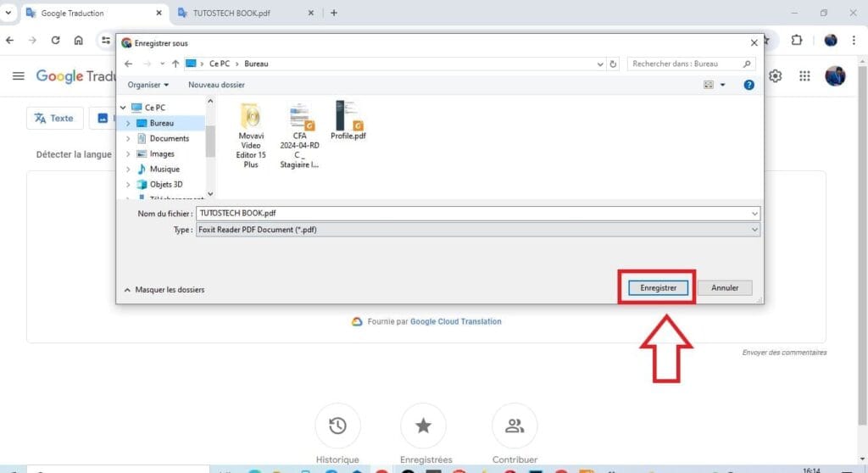Open Google apps grid icon
This screenshot has height=473, width=868.
point(804,76)
